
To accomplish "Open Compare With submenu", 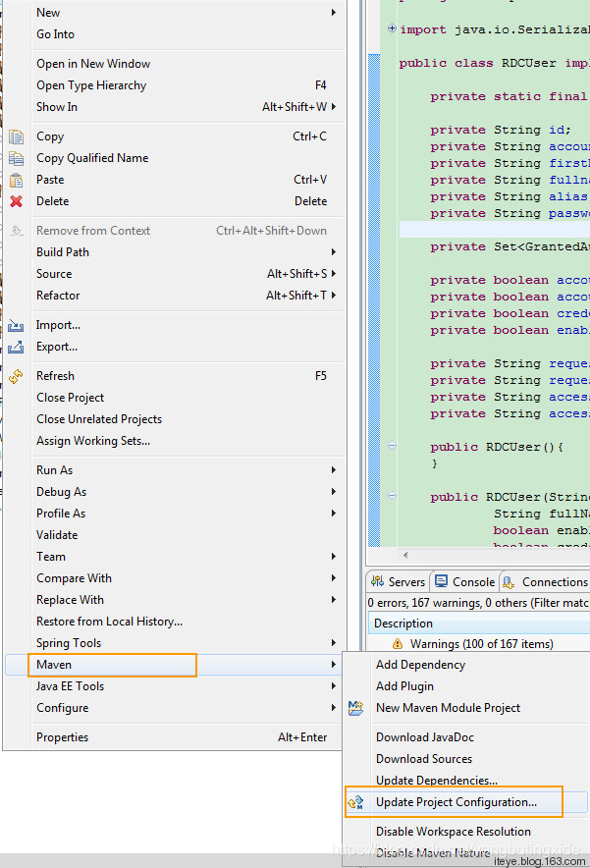I will [175, 578].
